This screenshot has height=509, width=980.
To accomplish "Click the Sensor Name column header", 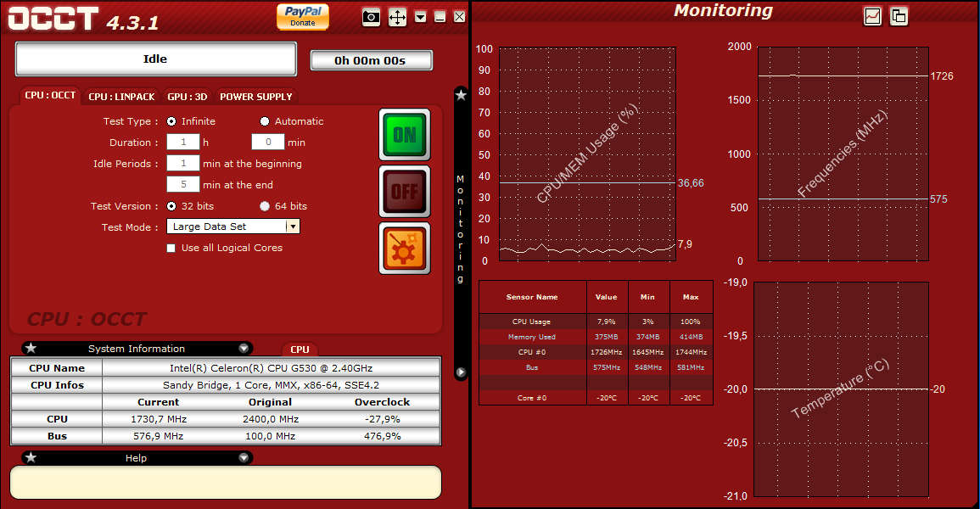I will [532, 297].
